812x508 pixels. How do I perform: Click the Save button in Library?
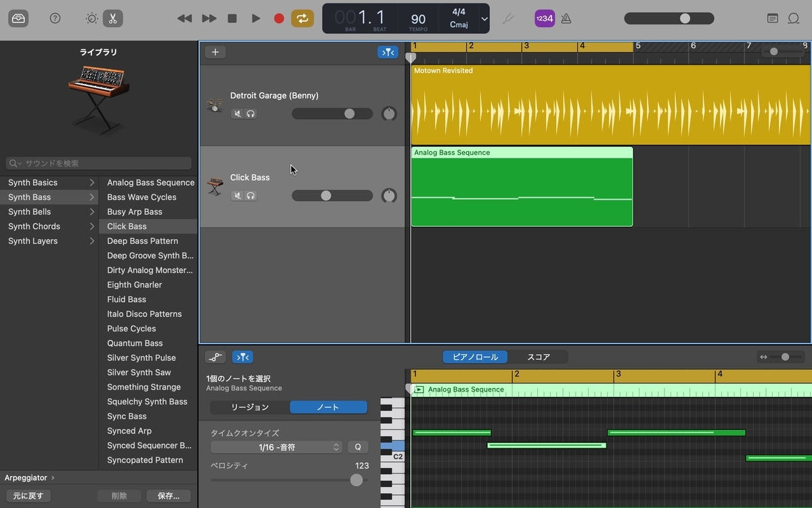(x=168, y=496)
